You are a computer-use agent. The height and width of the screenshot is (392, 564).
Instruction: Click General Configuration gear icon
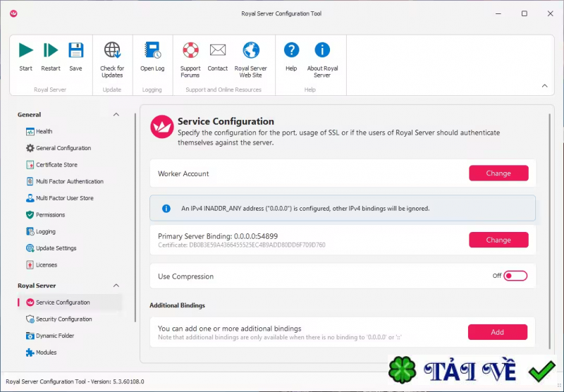30,148
